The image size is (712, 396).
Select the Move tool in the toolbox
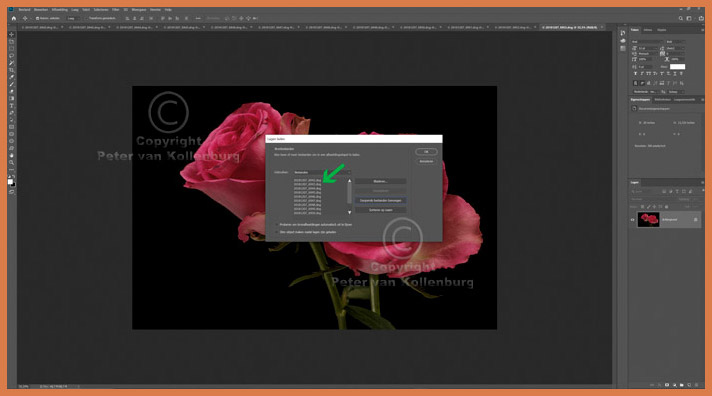(x=12, y=35)
